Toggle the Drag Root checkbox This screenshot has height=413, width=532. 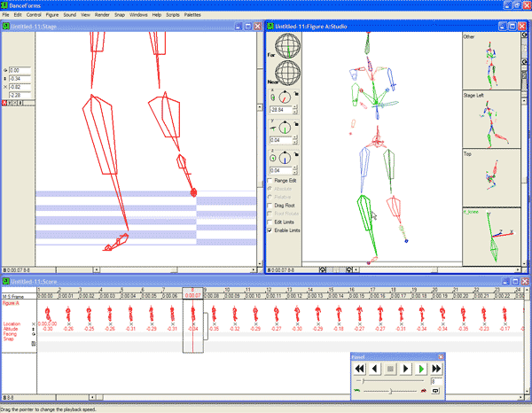point(270,205)
